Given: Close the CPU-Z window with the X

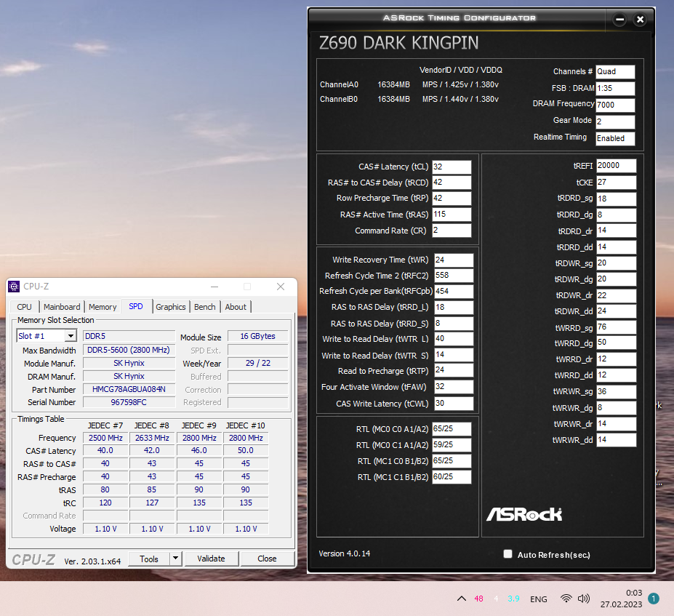Looking at the screenshot, I should 281,287.
